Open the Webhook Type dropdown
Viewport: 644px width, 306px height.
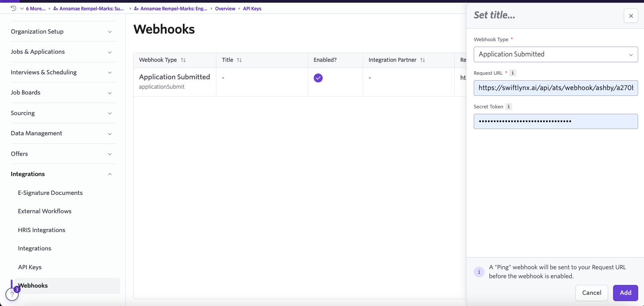point(556,54)
